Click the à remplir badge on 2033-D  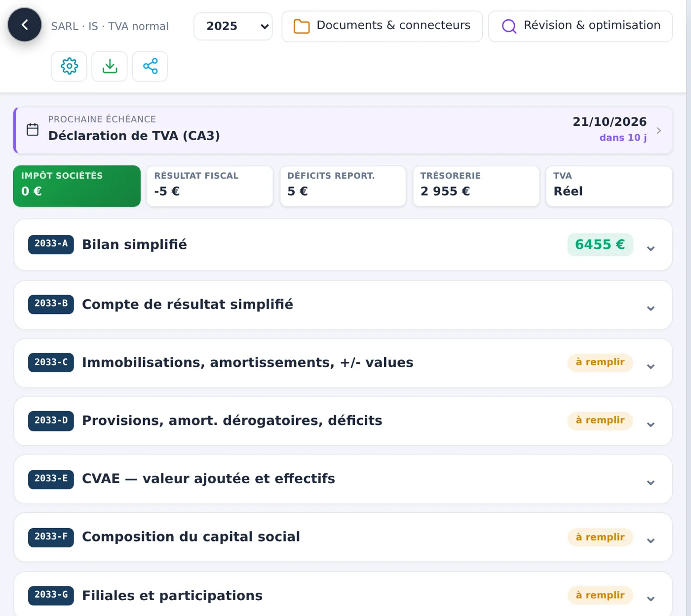coord(600,421)
